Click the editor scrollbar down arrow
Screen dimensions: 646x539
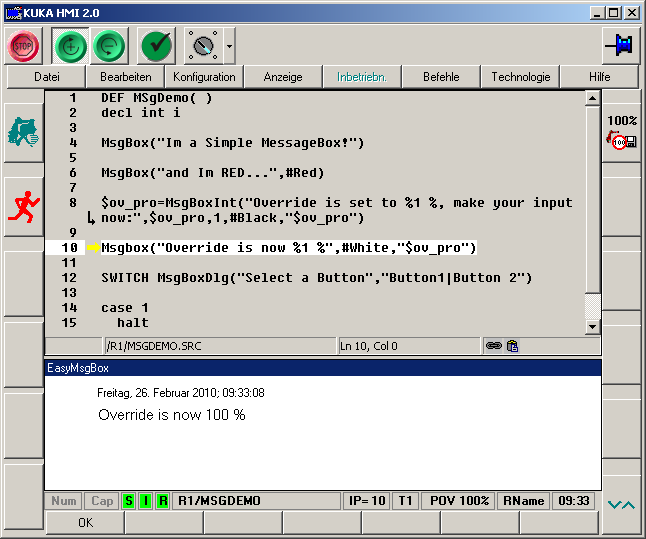click(x=592, y=326)
